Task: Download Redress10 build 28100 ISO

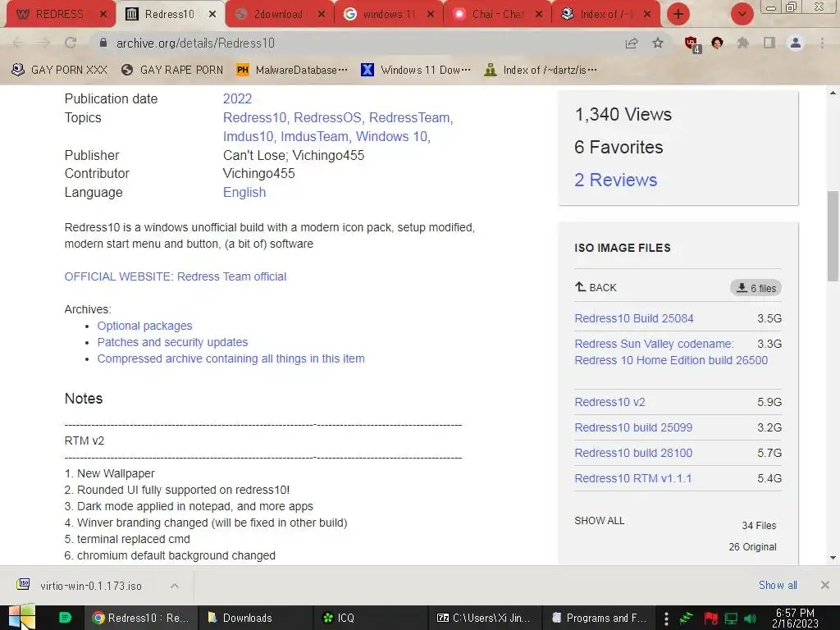Action: click(633, 453)
